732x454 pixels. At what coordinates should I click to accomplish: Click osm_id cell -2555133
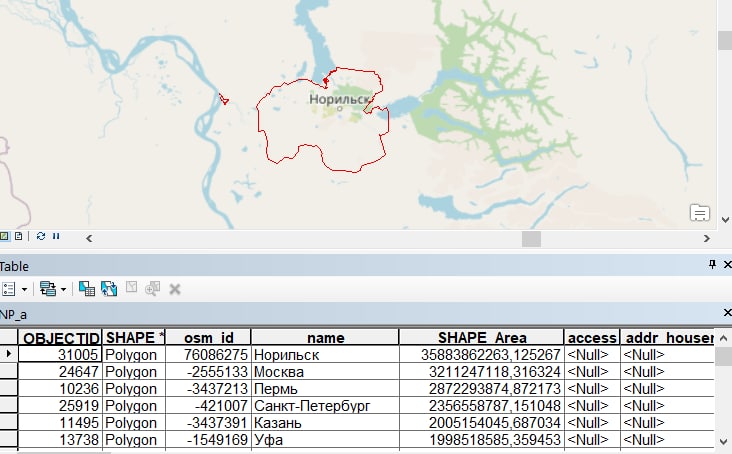pos(208,372)
